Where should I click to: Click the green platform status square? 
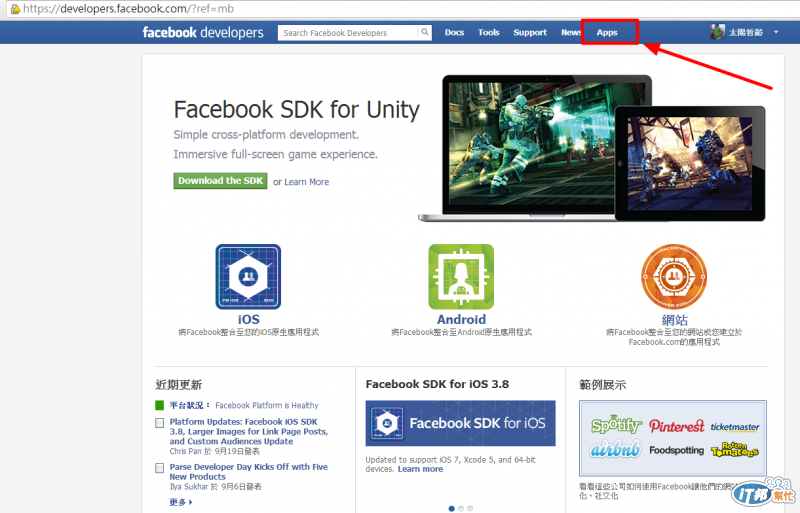click(x=160, y=405)
